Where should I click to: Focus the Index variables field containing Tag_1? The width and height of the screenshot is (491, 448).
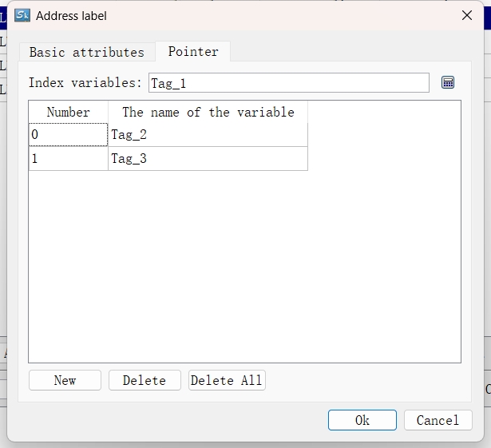[x=288, y=82]
